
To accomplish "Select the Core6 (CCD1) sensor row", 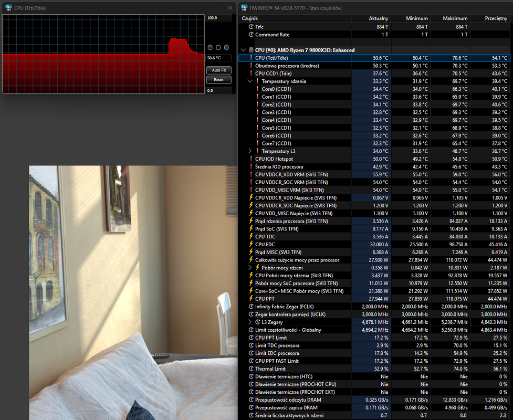I will click(374, 136).
